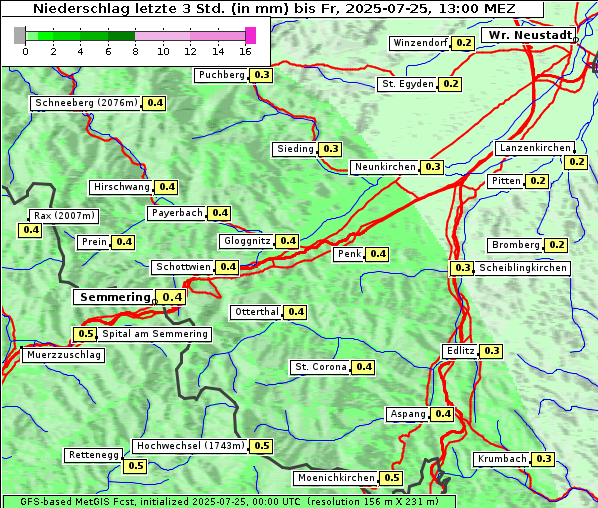
Task: Click the 0.5 value beside Moenichkirchen
Action: [x=392, y=478]
